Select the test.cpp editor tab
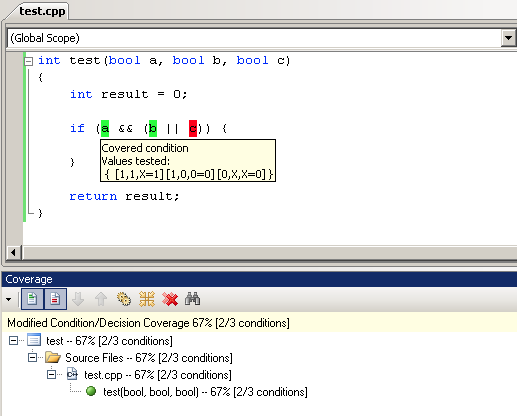Screen dimensions: 517x416 pyautogui.click(x=42, y=11)
